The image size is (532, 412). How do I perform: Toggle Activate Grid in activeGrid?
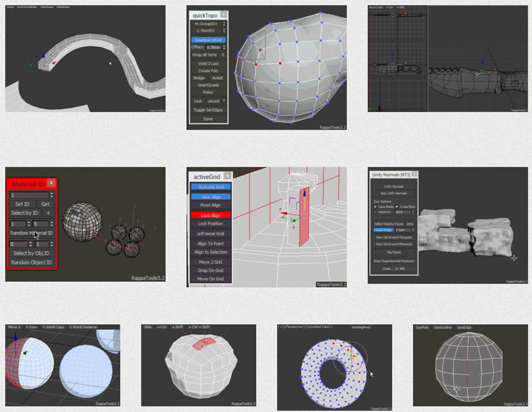coord(211,187)
